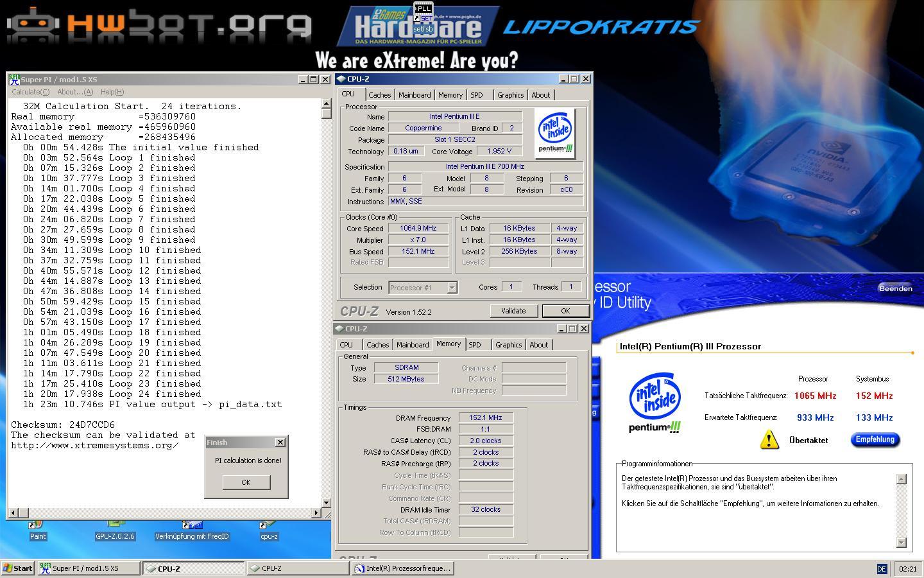Click the Multiplier x 7.0 field
The width and height of the screenshot is (924, 578).
418,240
